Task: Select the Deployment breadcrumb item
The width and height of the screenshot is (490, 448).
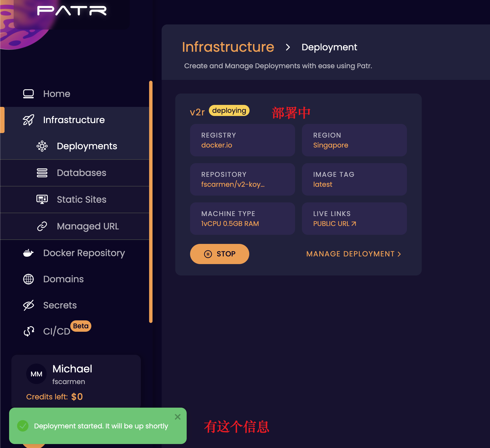Action: click(x=329, y=47)
